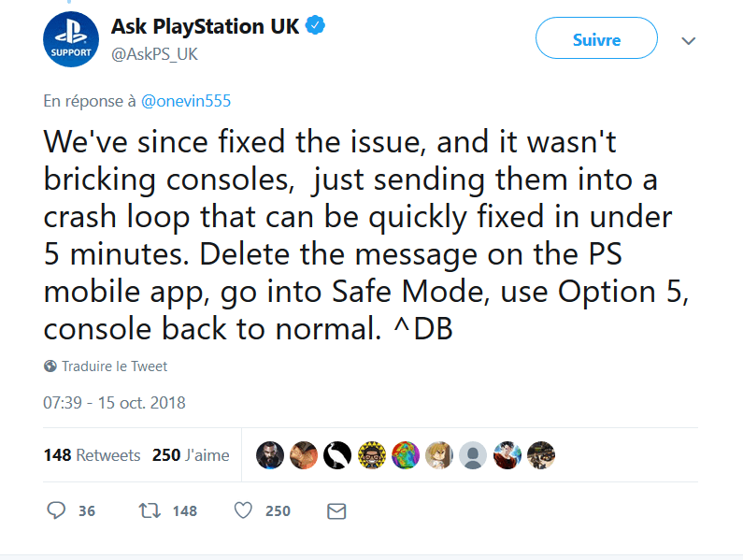Open the @onevin555 mention link
743x560 pixels.
(x=186, y=101)
